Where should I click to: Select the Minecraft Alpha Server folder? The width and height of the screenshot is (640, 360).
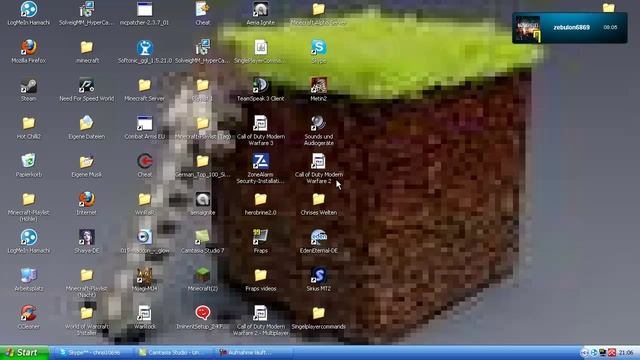[x=318, y=9]
